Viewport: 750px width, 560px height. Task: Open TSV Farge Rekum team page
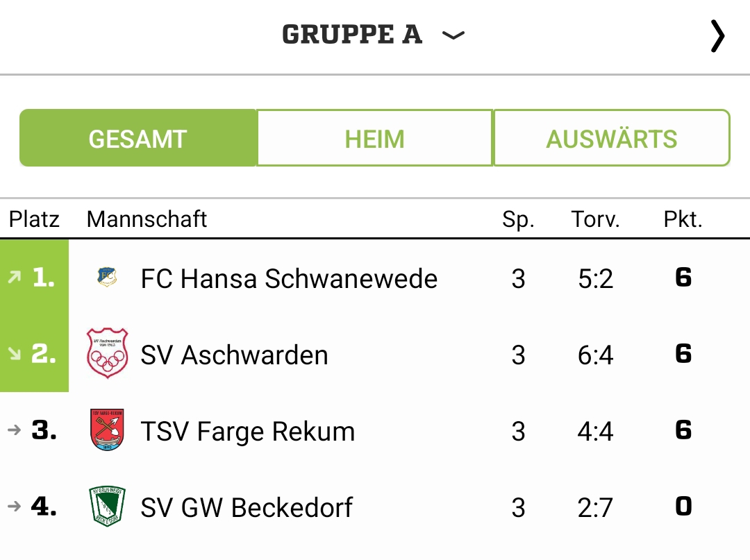[248, 432]
